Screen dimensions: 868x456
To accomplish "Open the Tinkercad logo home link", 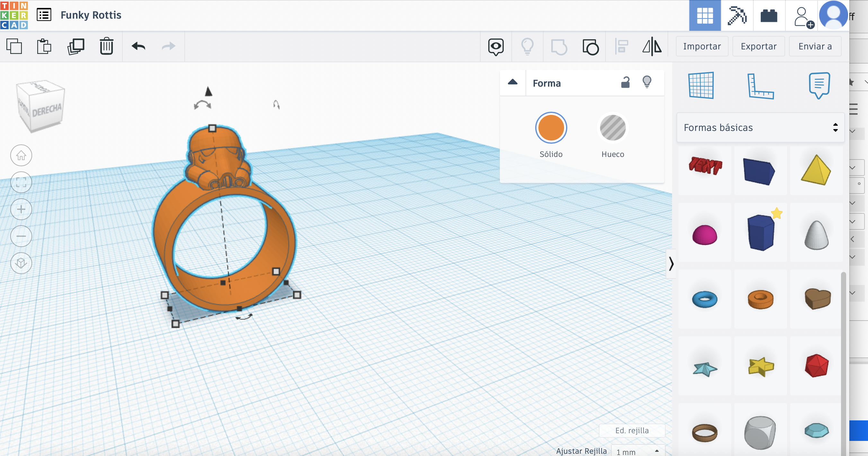I will [x=14, y=15].
